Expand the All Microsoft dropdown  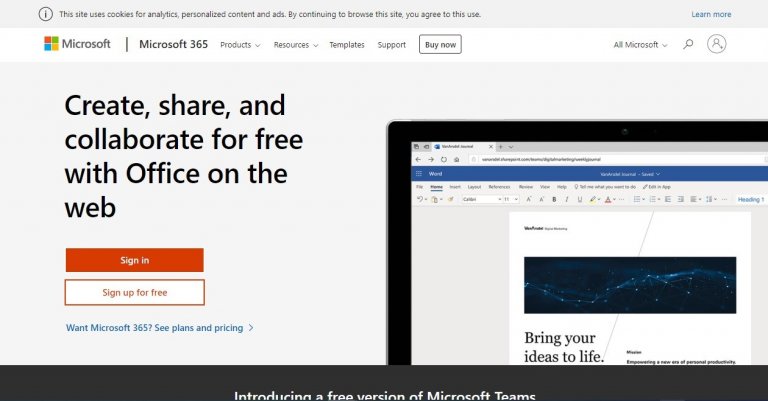[640, 45]
